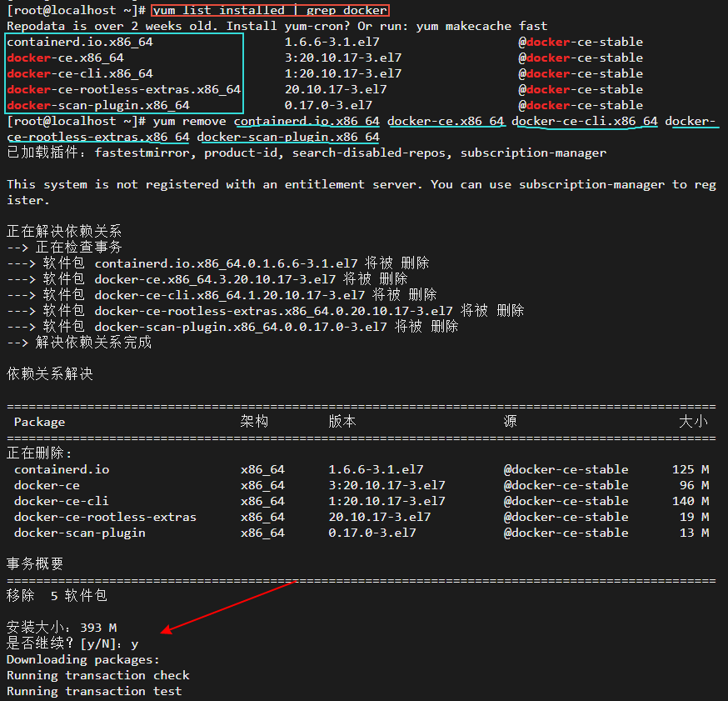Click size '140 M' in table
Image resolution: width=728 pixels, height=701 pixels.
click(691, 501)
